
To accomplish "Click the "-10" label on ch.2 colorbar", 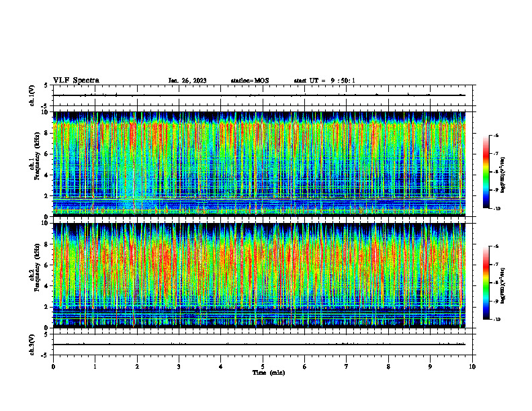I will (x=496, y=320).
